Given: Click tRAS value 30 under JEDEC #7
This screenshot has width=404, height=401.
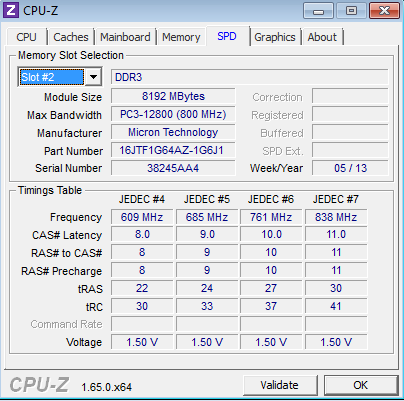Looking at the screenshot, I should 336,288.
